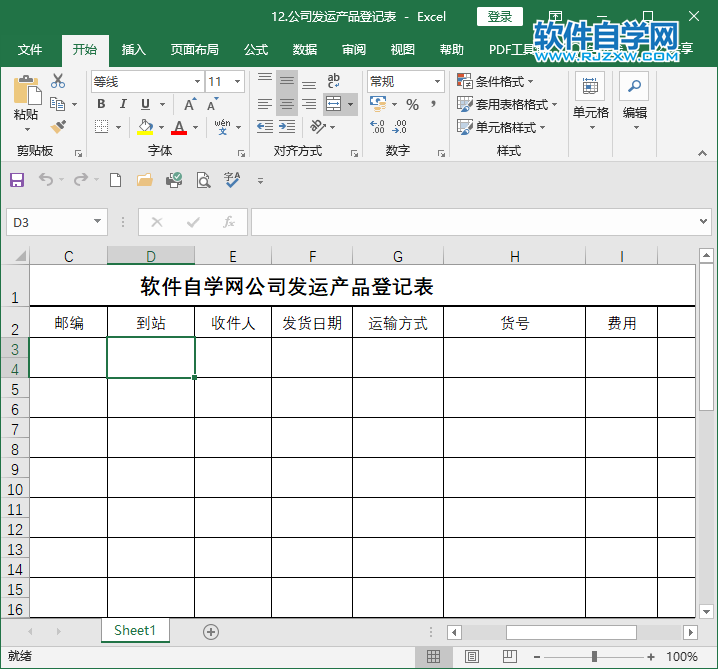This screenshot has height=669, width=718.
Task: Run spelling check icon
Action: point(232,180)
